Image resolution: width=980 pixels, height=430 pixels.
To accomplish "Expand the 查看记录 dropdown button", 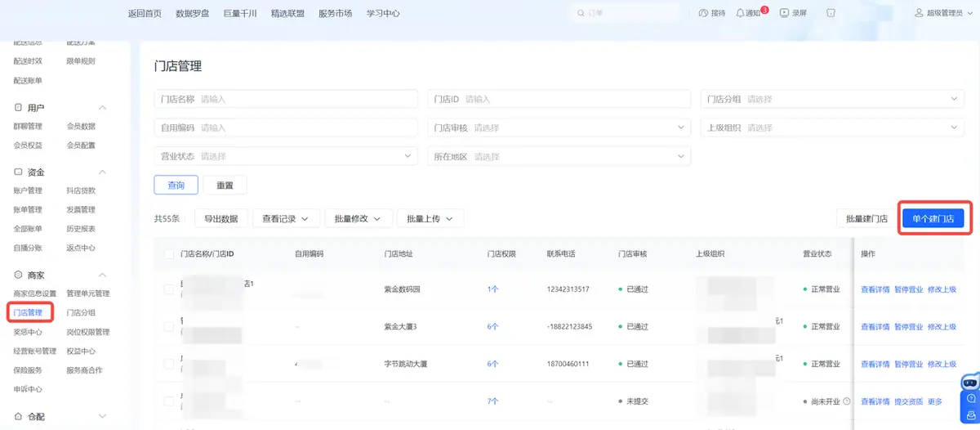I will pos(285,218).
